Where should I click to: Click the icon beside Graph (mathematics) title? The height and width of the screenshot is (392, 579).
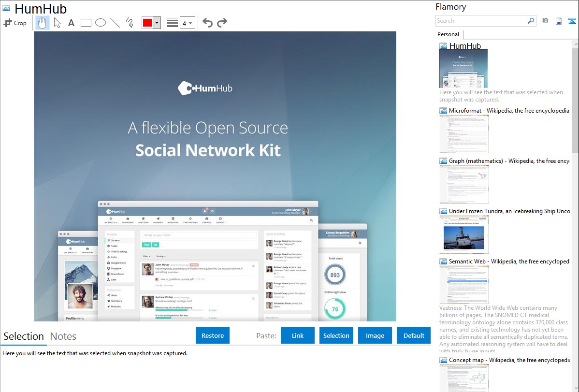coord(443,161)
